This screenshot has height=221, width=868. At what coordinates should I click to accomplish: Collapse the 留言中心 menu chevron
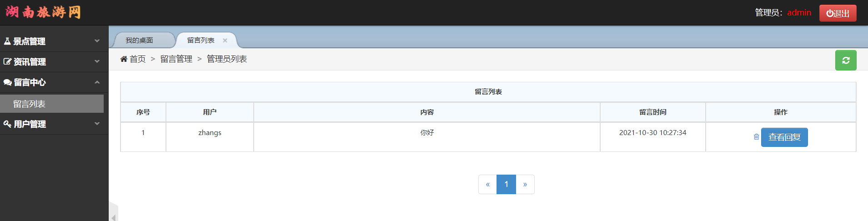click(97, 82)
